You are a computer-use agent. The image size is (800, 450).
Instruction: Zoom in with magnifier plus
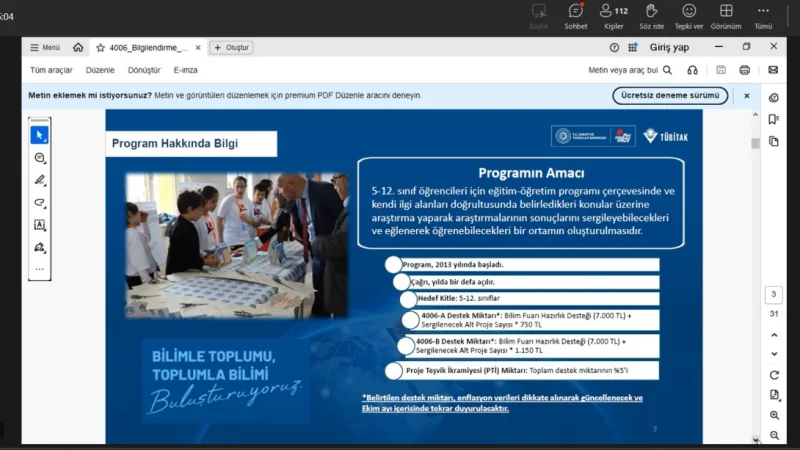point(774,415)
